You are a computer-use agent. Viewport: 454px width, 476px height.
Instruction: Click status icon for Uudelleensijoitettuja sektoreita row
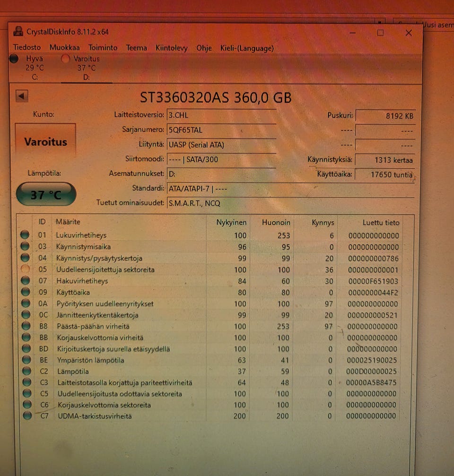click(25, 269)
